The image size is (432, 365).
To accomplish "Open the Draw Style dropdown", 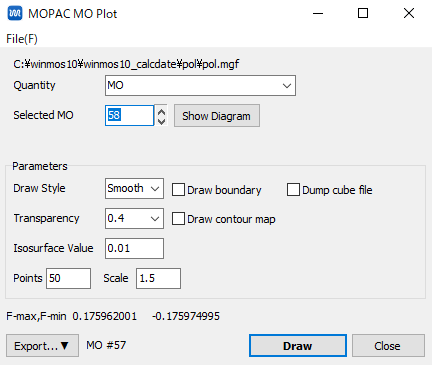I will point(134,188).
